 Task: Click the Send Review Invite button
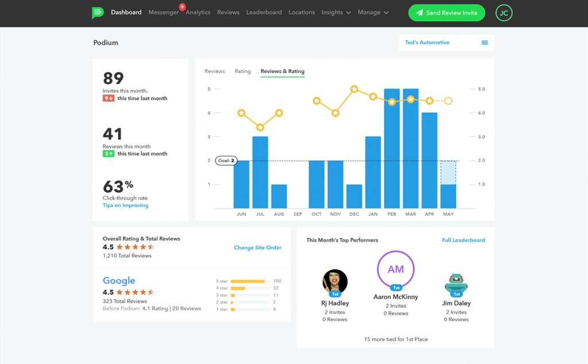click(x=447, y=12)
